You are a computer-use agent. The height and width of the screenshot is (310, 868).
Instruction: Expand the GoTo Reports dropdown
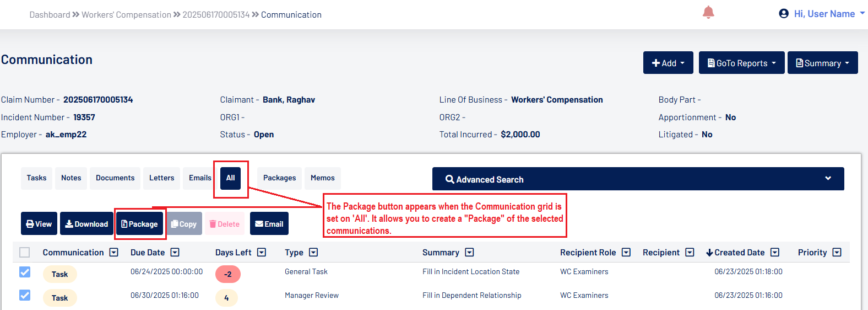[x=741, y=63]
